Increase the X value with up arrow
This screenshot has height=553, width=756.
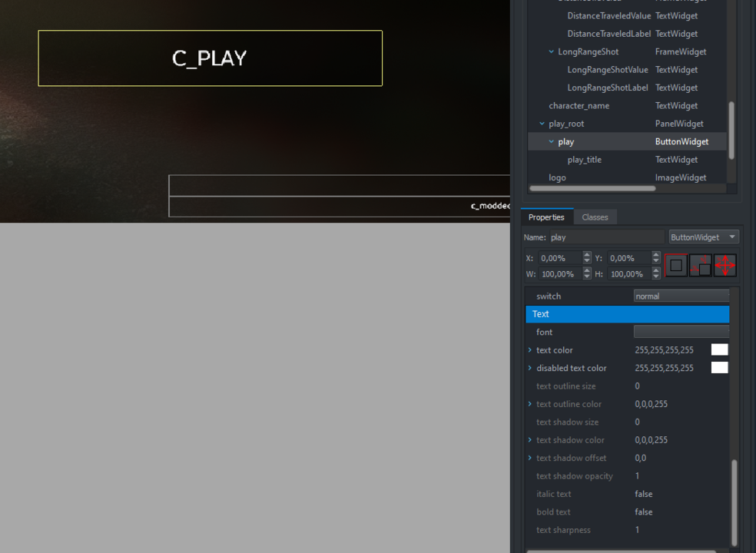(587, 254)
